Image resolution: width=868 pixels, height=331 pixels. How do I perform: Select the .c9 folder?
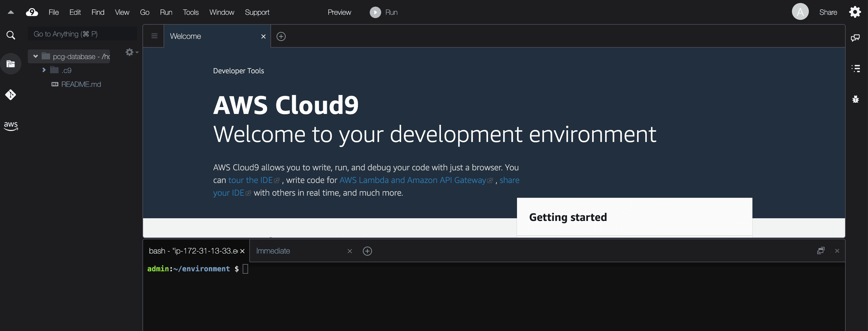(67, 70)
